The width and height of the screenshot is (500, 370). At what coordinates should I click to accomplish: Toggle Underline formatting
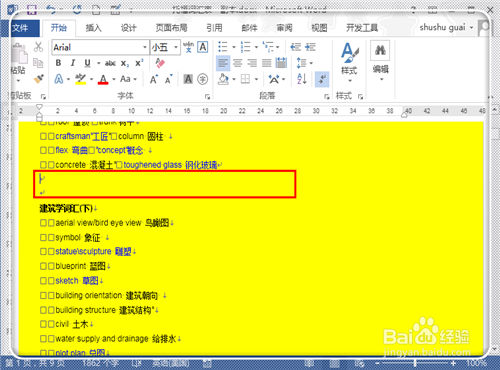tap(87, 63)
